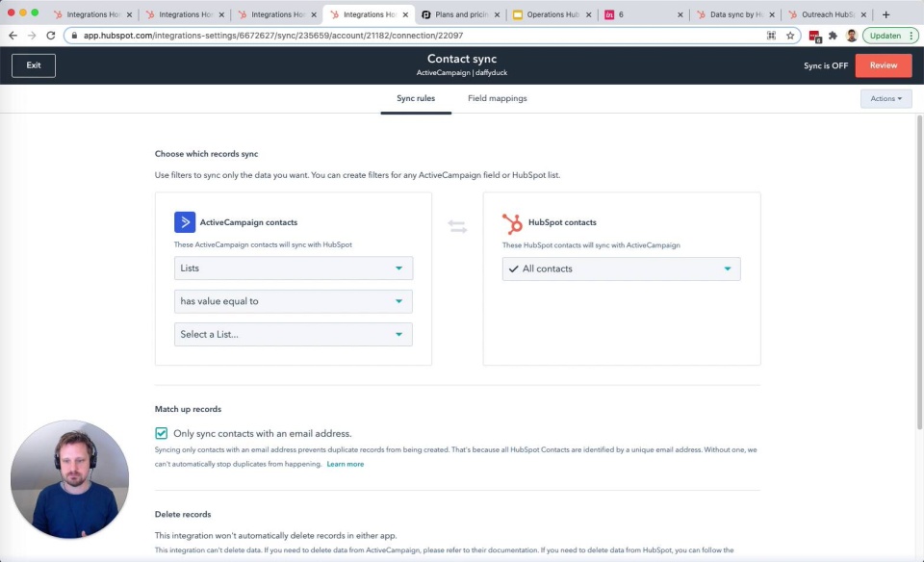Close the Plans and pricing tab
The image size is (924, 562).
[x=497, y=14]
